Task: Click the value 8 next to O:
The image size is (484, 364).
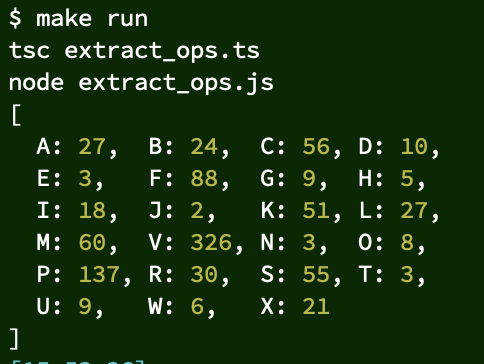Action: 407,242
